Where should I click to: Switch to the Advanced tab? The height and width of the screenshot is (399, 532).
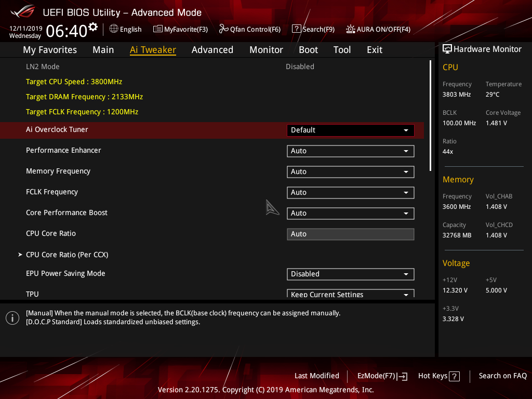212,49
